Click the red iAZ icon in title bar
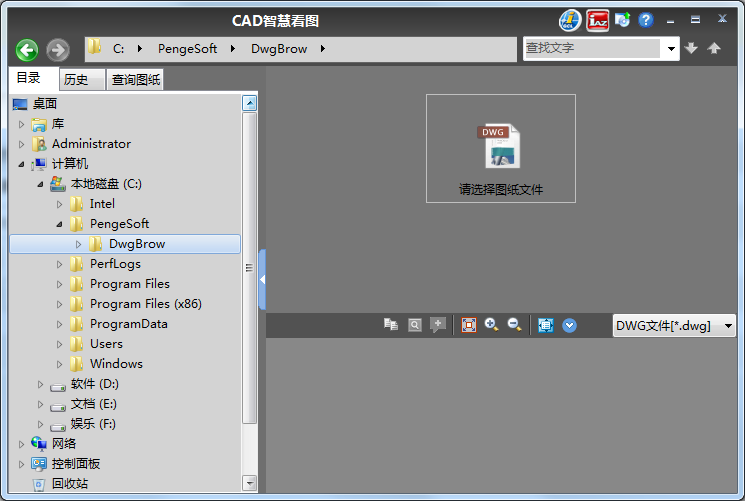This screenshot has height=501, width=745. tap(598, 20)
